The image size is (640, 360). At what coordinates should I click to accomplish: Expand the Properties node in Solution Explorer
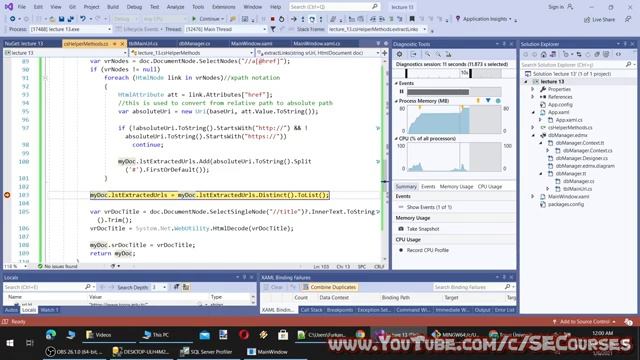click(x=533, y=89)
